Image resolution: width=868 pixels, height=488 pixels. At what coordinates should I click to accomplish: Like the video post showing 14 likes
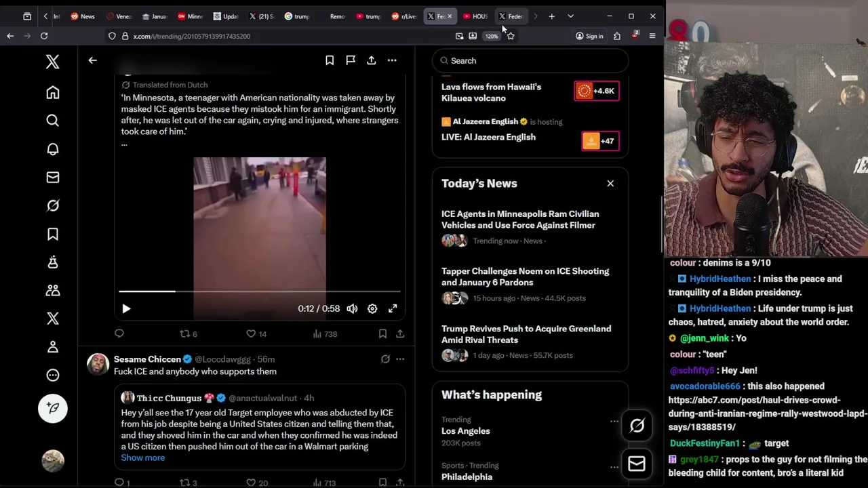coord(256,333)
